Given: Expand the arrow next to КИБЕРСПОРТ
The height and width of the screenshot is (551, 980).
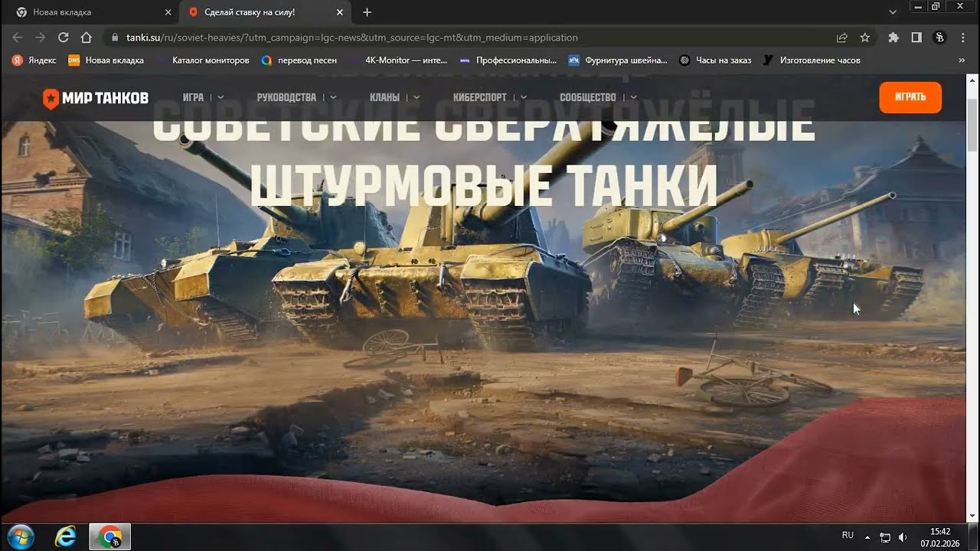Looking at the screenshot, I should pos(524,97).
